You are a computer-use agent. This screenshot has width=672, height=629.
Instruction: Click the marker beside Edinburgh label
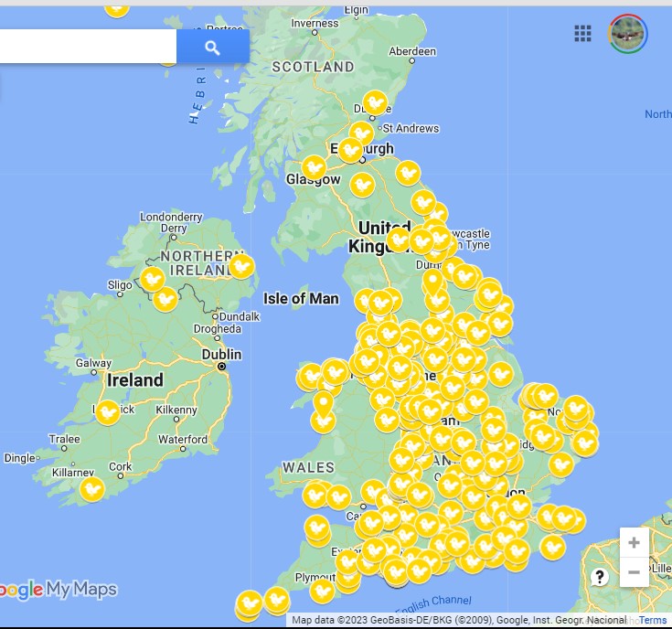pos(351,150)
